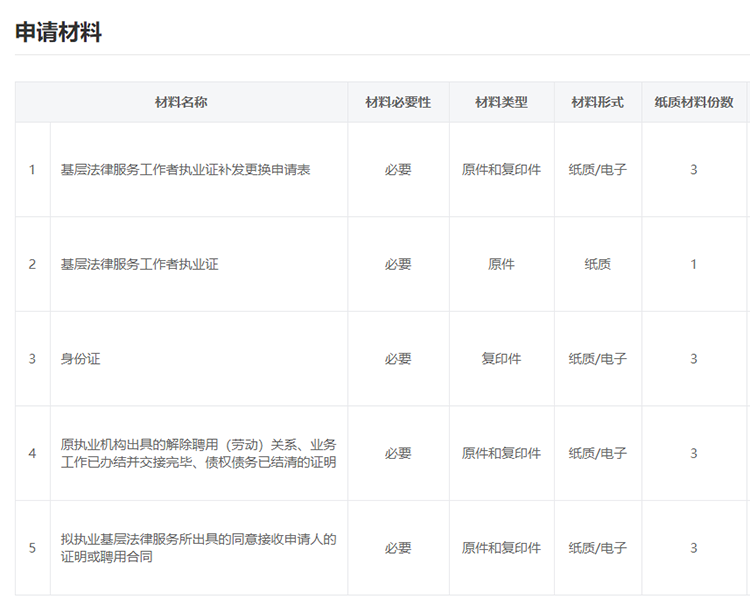750x599 pixels.
Task: Click 纸质/电子 cell in row 5
Action: (597, 548)
